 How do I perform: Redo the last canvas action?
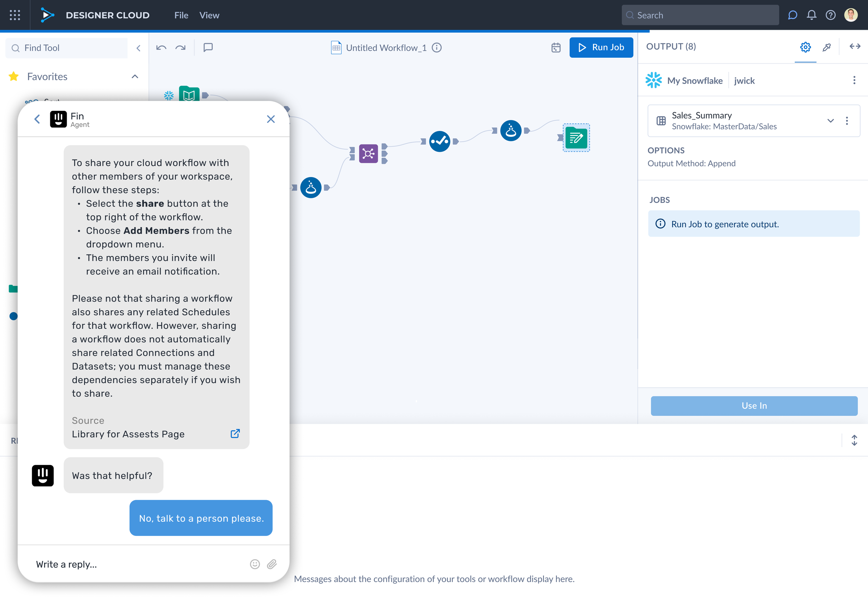pos(180,48)
